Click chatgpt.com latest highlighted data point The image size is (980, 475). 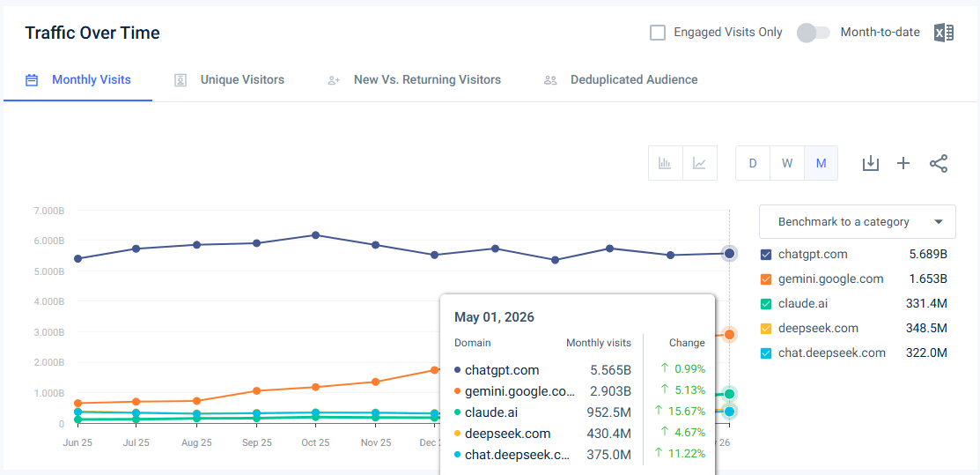click(x=729, y=254)
